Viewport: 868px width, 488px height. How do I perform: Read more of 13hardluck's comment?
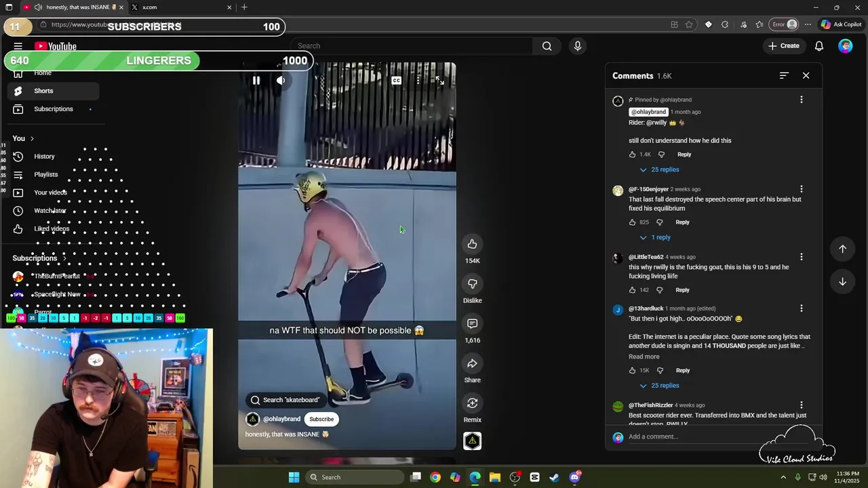(644, 357)
